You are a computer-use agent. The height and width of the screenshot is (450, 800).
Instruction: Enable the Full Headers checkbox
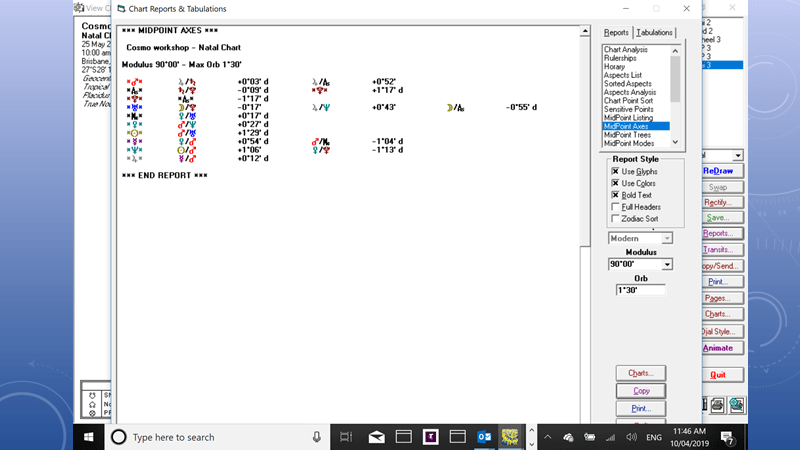(x=614, y=207)
